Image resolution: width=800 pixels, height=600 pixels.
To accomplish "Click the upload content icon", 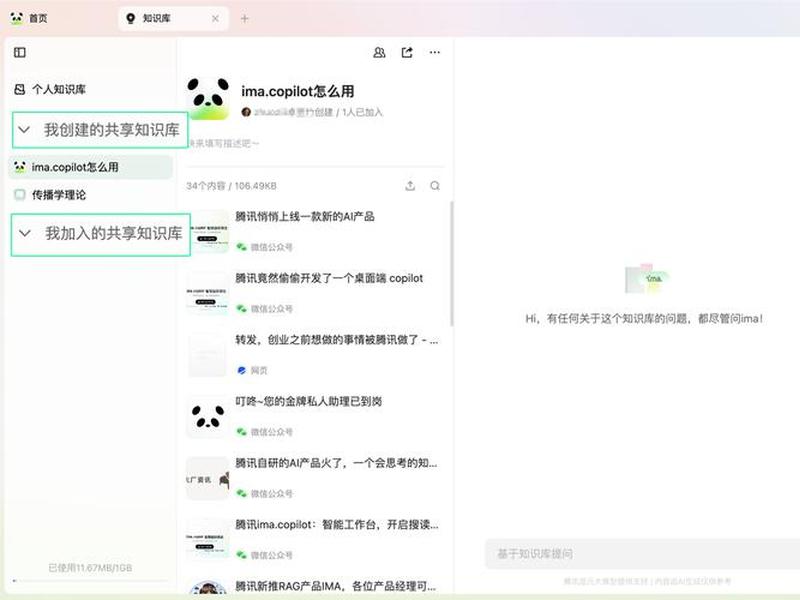I will [410, 186].
